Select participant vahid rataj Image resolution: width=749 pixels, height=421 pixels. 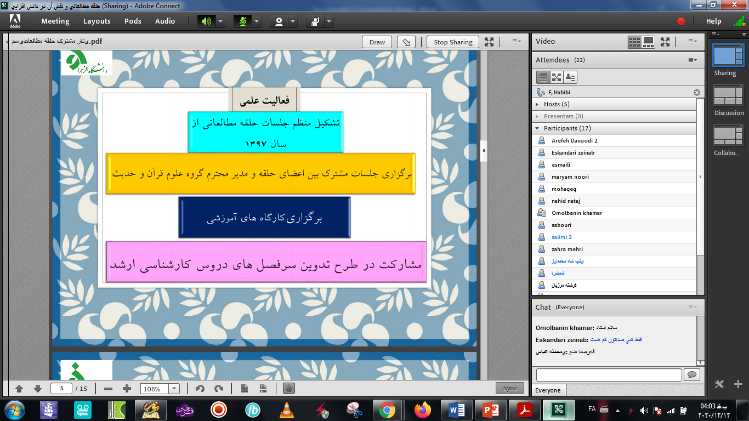[614, 201]
